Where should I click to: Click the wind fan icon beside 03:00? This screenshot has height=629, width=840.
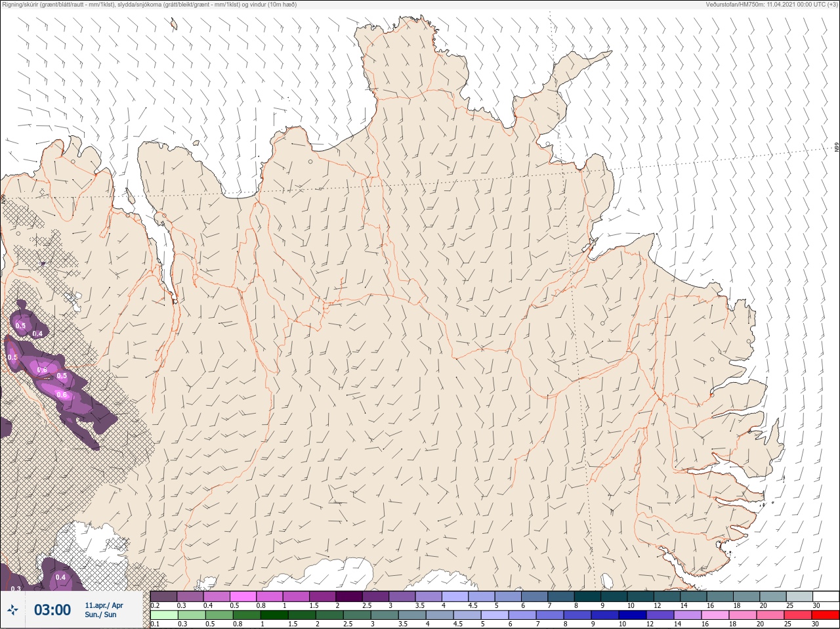tap(12, 611)
